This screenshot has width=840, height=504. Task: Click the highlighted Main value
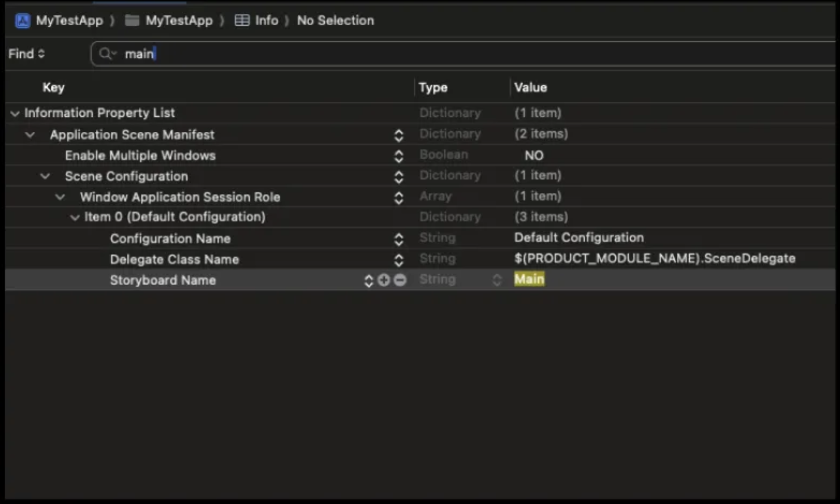(530, 279)
